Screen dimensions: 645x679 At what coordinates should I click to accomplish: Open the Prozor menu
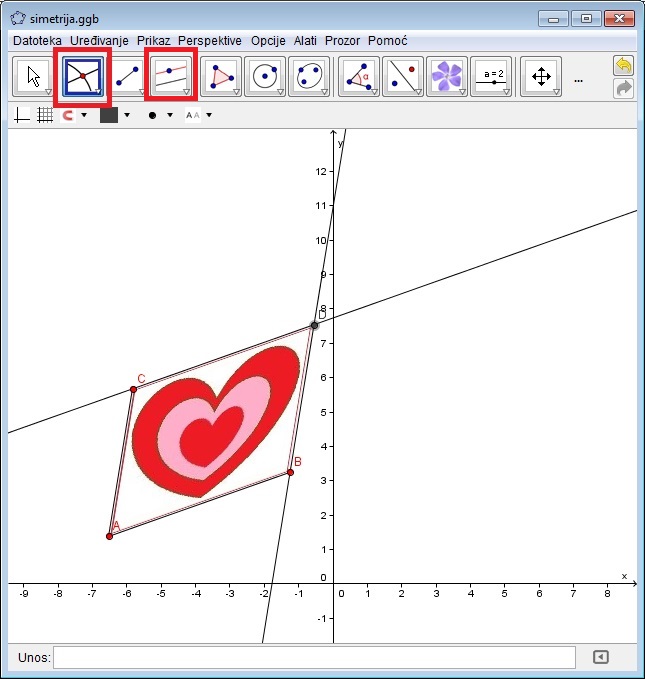(x=342, y=41)
